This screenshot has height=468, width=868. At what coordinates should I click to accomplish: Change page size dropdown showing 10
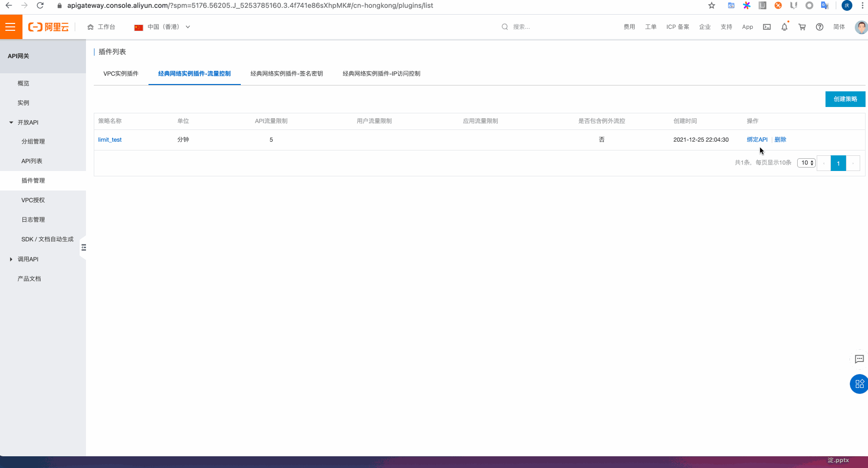coord(806,163)
